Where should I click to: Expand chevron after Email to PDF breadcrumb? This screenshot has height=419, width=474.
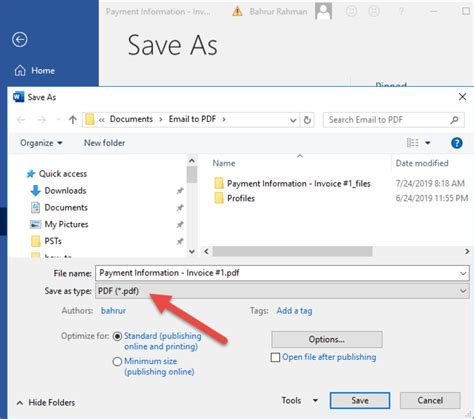pos(224,119)
